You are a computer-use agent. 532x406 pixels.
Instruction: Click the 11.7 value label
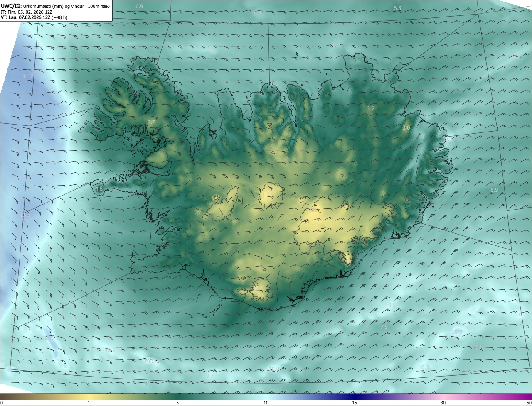(x=28, y=77)
